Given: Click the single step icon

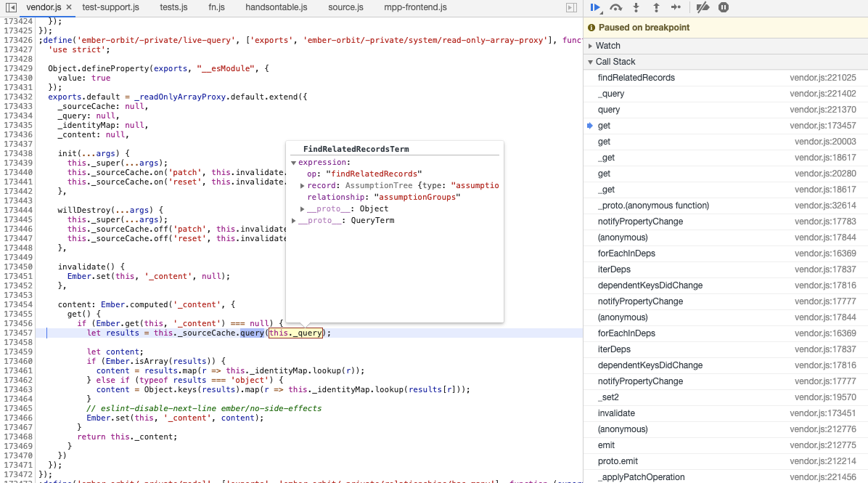Looking at the screenshot, I should 676,7.
